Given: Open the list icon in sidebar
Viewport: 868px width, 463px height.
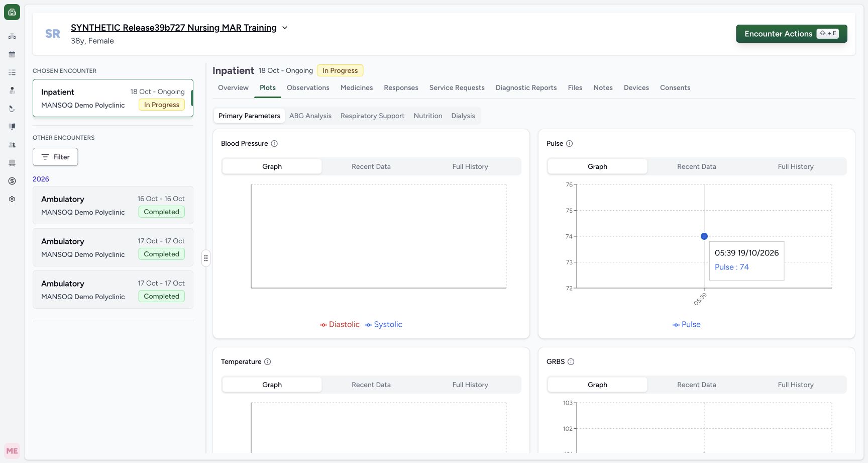Looking at the screenshot, I should pyautogui.click(x=12, y=72).
